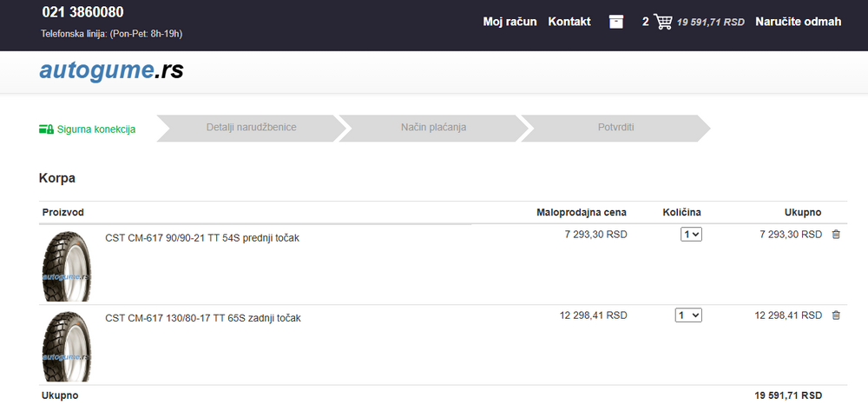Open Moj račun in the top menu
The height and width of the screenshot is (418, 868).
510,22
